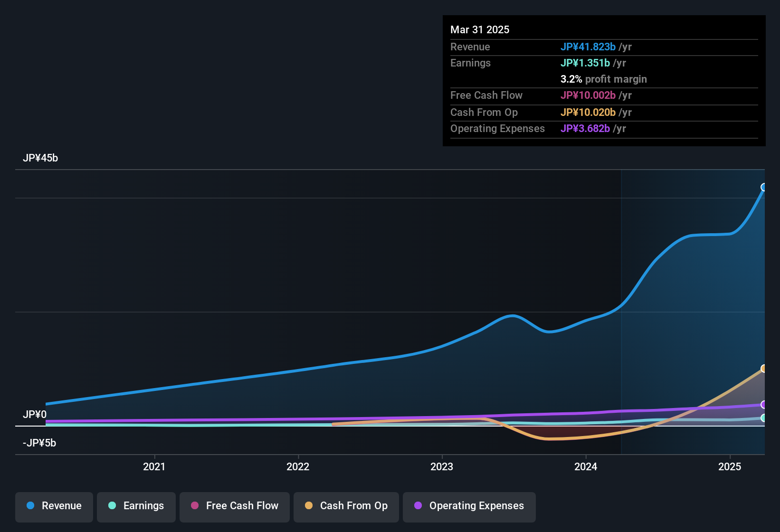The height and width of the screenshot is (532, 780).
Task: Click the Mar 31 2025 tooltip date
Action: tap(480, 30)
